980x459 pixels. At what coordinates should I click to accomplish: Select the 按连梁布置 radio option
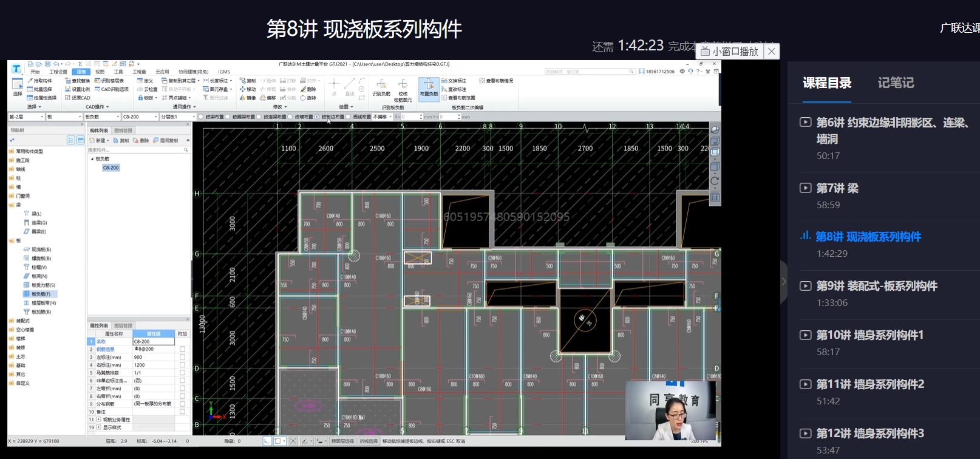point(259,117)
